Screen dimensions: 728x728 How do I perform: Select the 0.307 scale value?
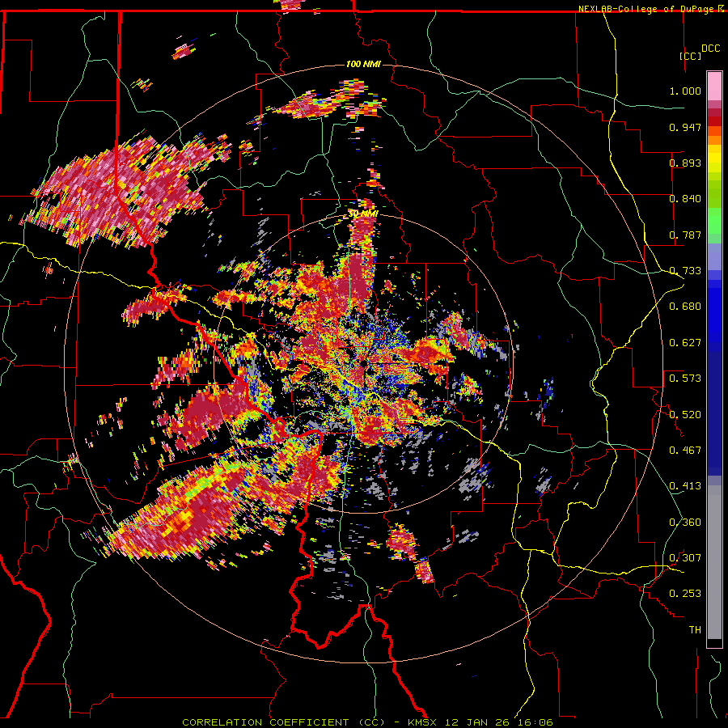[x=685, y=558]
